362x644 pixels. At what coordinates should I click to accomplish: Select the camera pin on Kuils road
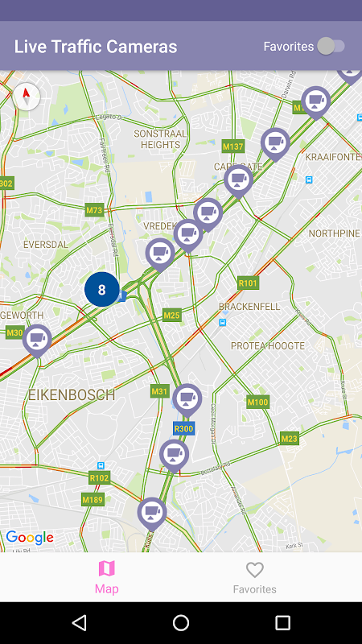(152, 514)
